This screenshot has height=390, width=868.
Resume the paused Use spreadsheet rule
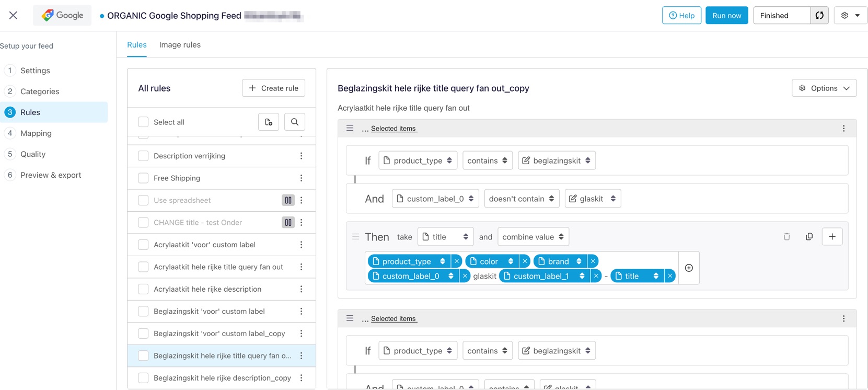click(288, 200)
